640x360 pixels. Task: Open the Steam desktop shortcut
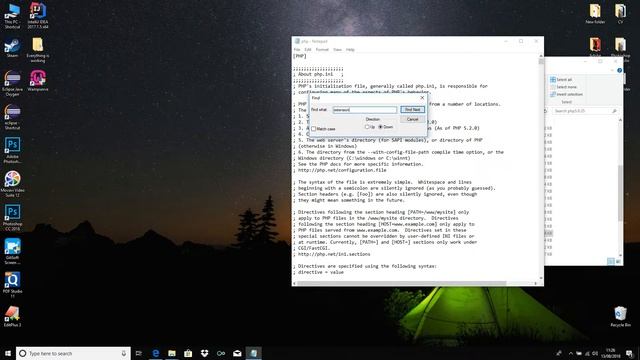pyautogui.click(x=12, y=48)
